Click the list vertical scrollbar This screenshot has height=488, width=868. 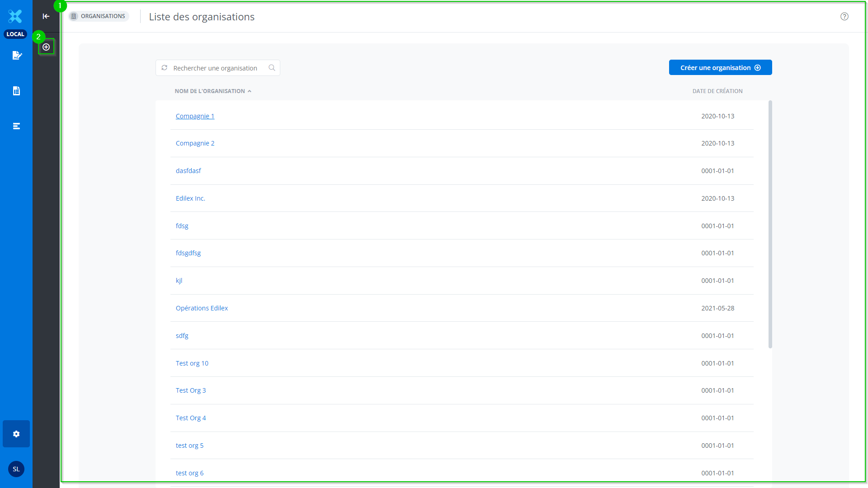770,225
